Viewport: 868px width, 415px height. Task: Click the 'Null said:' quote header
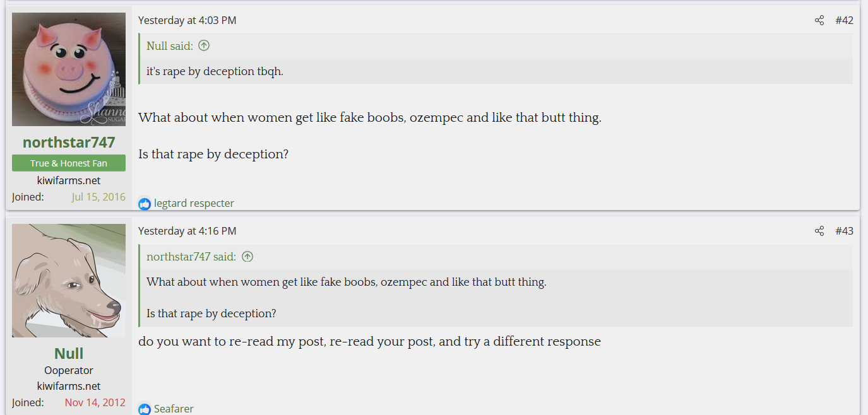coord(170,45)
